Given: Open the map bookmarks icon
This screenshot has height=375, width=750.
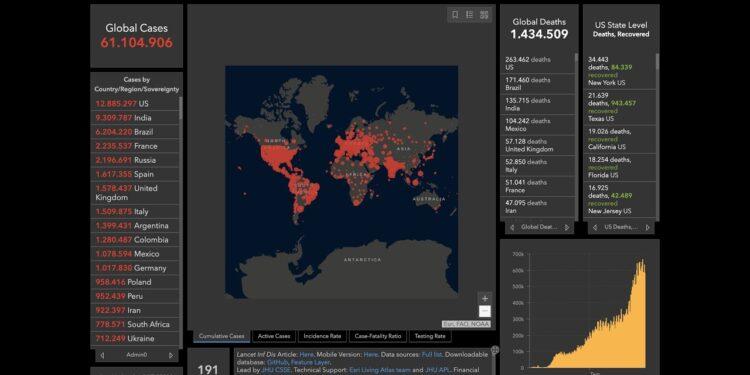Looking at the screenshot, I should (x=455, y=15).
